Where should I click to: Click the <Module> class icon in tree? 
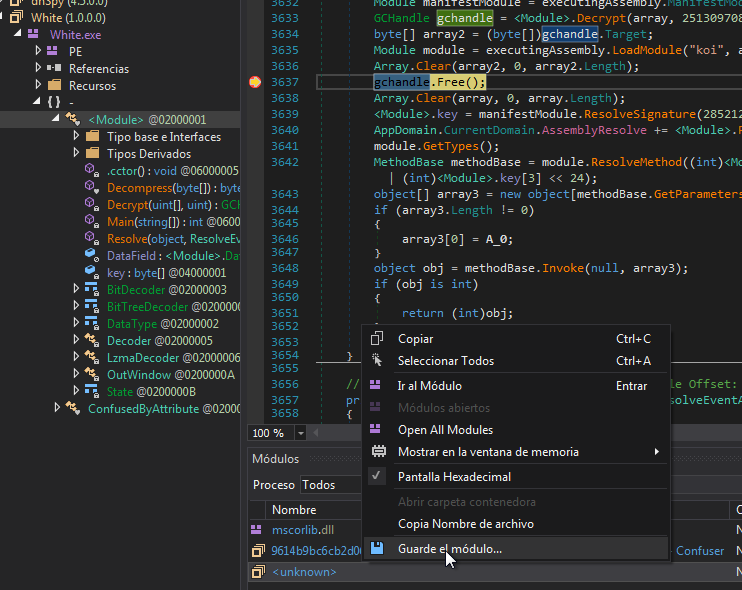tap(73, 119)
